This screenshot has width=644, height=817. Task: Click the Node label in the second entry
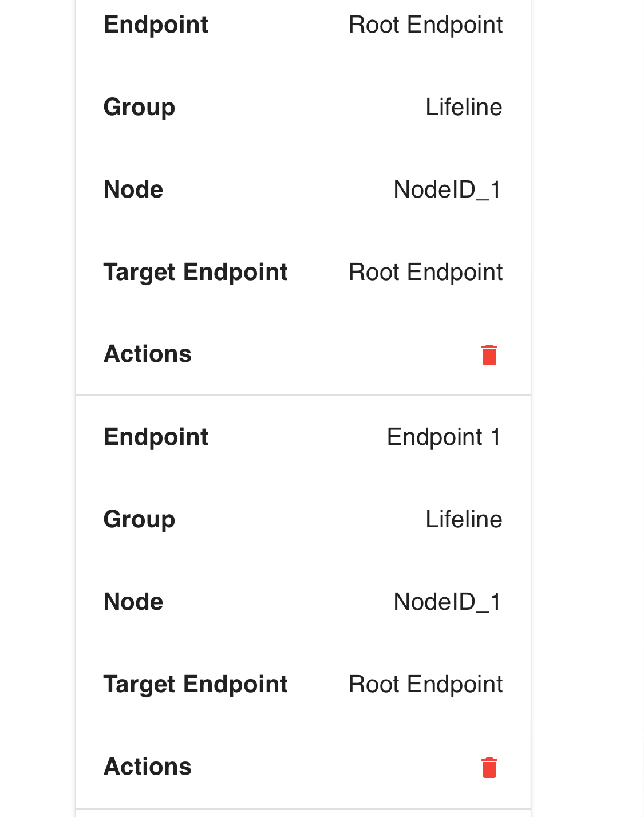pos(133,602)
